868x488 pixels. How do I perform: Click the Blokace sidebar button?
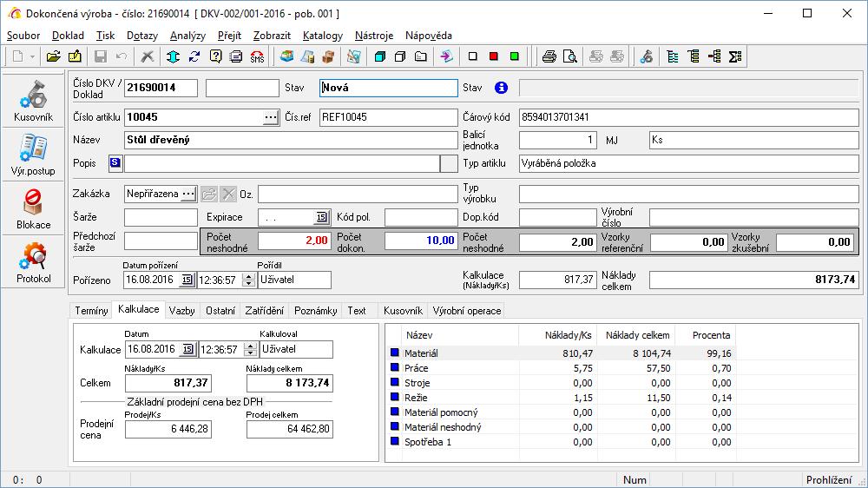click(x=33, y=208)
